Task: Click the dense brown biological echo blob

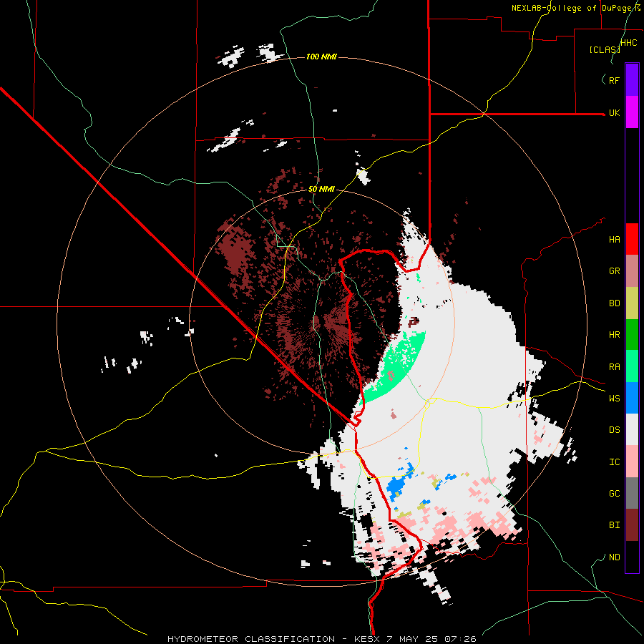Action: 235,251
